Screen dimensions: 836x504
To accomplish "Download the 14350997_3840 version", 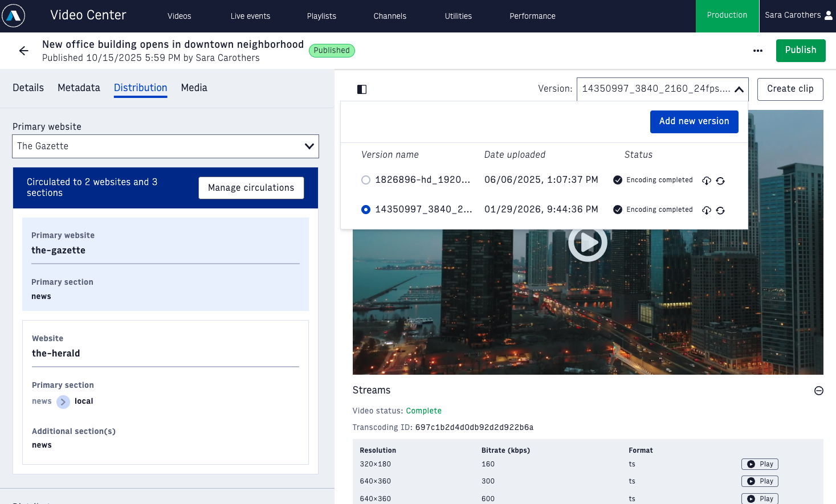I will (x=707, y=210).
